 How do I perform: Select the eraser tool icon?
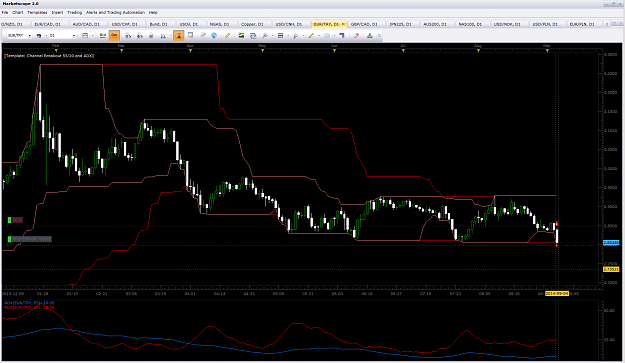356,36
